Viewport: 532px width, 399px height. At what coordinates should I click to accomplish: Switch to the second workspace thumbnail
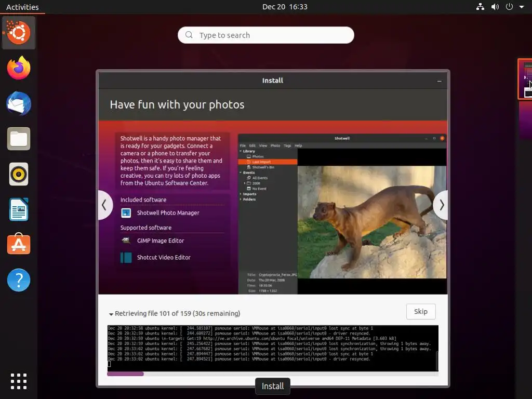tap(526, 120)
